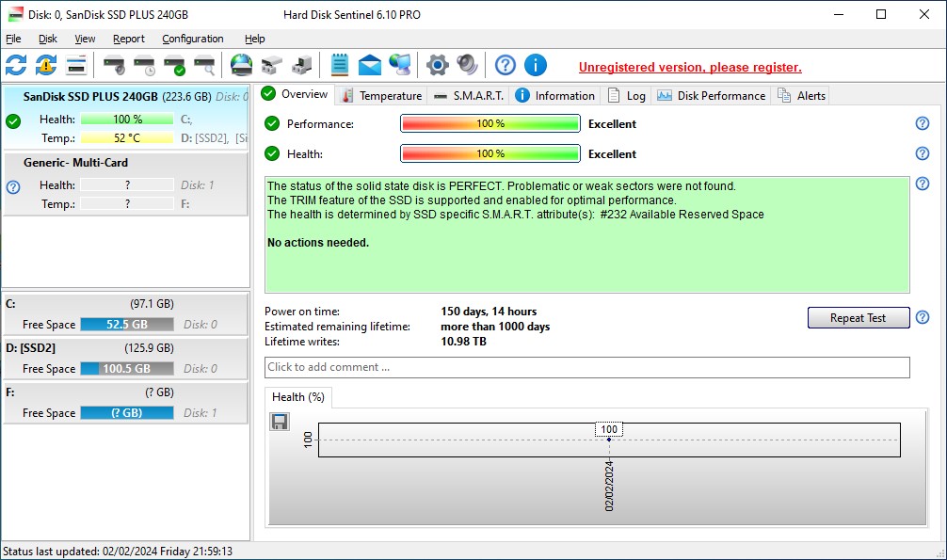The height and width of the screenshot is (560, 947).
Task: Click the 'No actions needed.' text
Action: 318,242
